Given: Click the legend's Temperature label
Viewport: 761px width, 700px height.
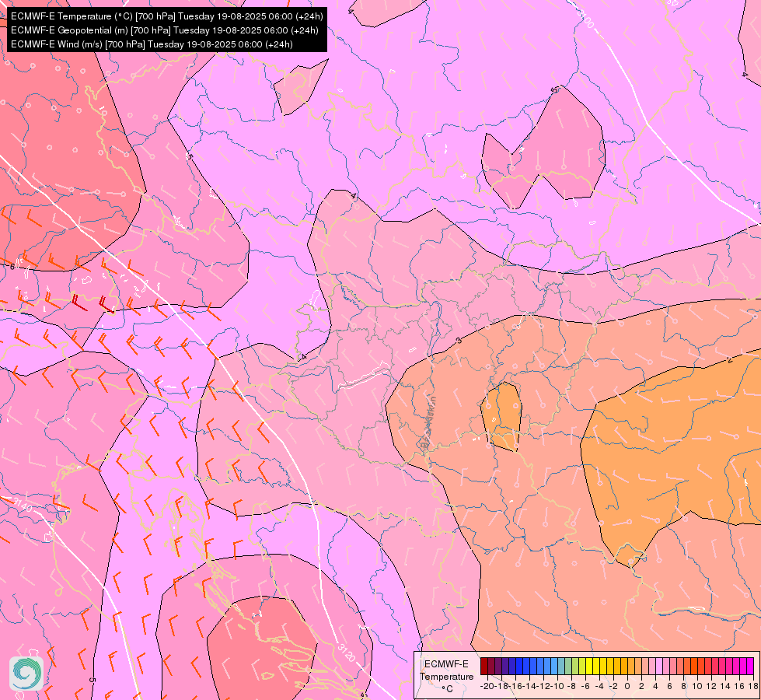Looking at the screenshot, I should tap(446, 677).
